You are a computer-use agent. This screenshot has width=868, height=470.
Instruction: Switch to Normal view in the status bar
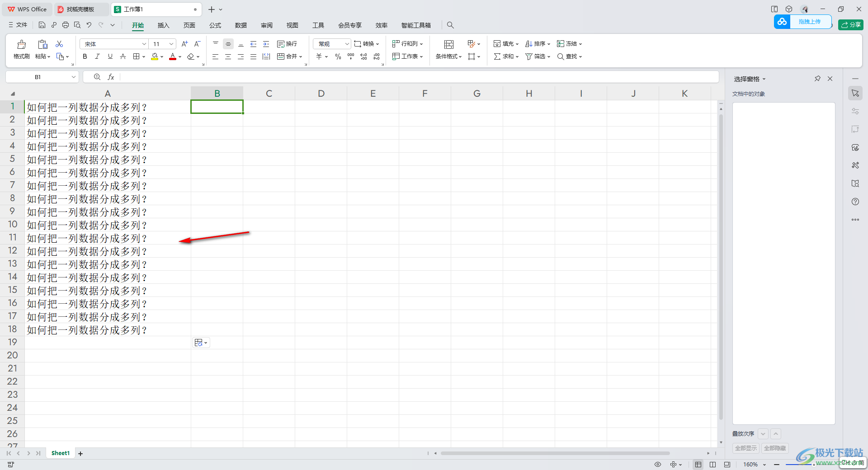(x=698, y=465)
